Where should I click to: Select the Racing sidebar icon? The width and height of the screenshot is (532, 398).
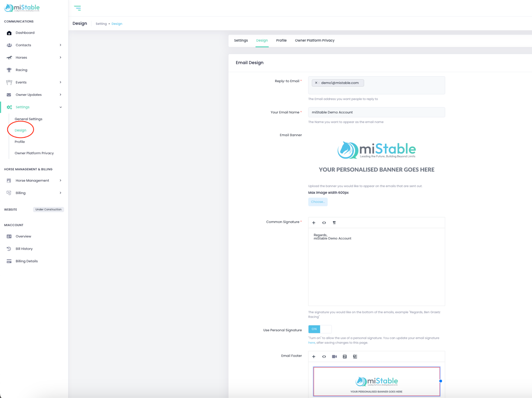point(9,70)
